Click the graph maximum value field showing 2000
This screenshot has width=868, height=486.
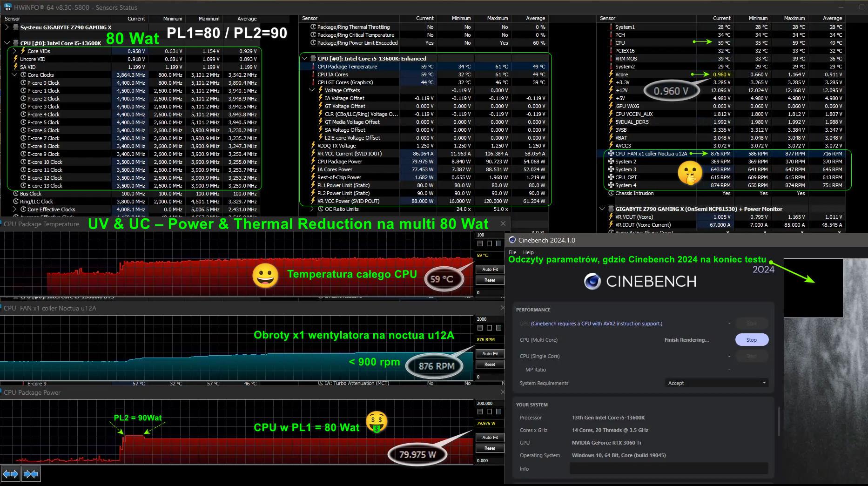tap(489, 319)
